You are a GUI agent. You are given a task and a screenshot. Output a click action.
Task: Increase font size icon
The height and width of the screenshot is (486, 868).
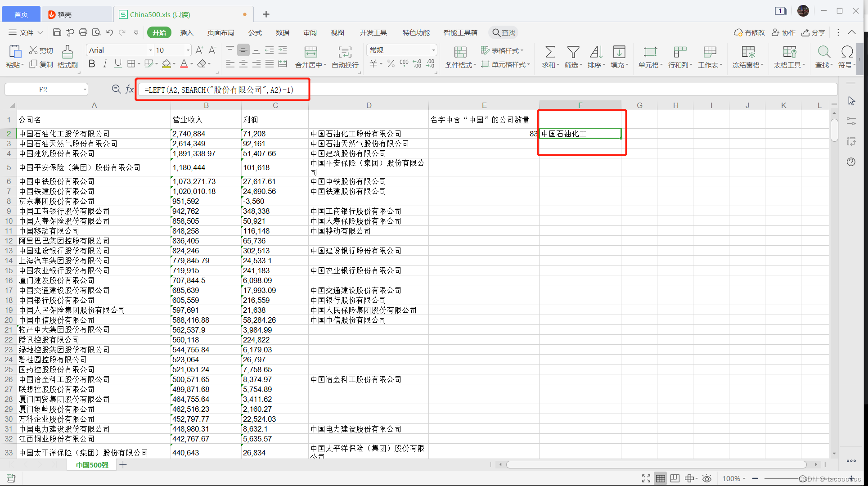[x=199, y=50]
